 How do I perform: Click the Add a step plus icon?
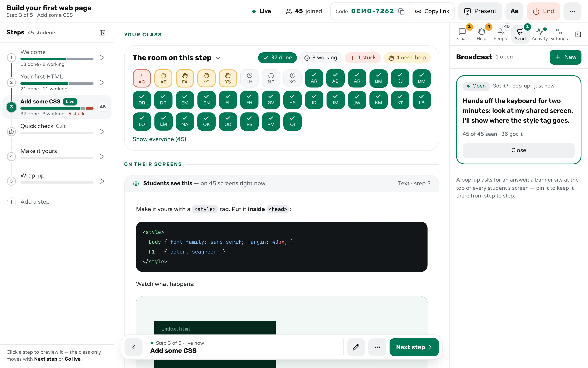pos(11,202)
